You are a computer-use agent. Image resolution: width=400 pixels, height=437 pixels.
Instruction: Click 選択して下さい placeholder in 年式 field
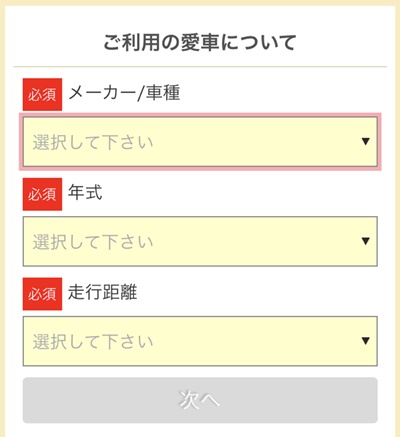(93, 242)
